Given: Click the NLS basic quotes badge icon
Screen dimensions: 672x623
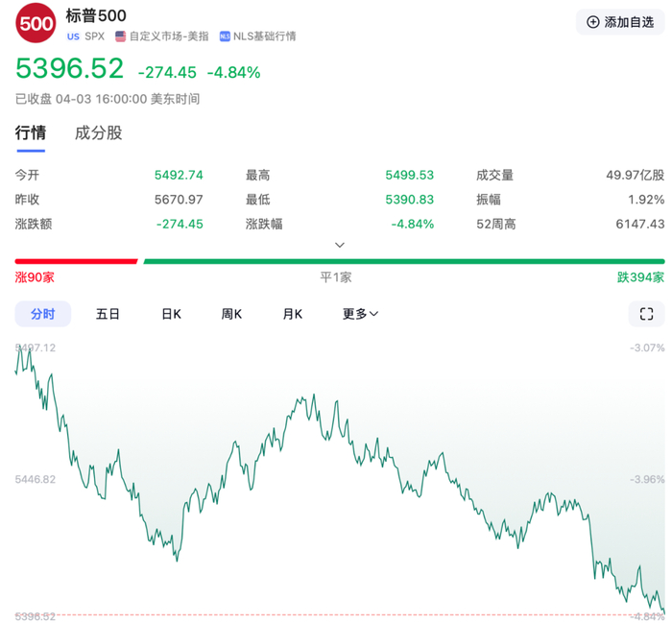Looking at the screenshot, I should pyautogui.click(x=225, y=36).
